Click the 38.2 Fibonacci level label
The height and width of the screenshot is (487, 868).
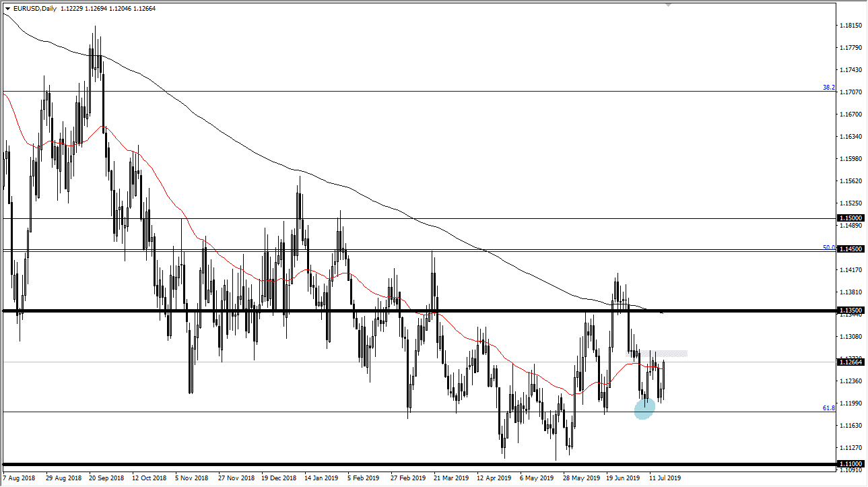[x=828, y=88]
